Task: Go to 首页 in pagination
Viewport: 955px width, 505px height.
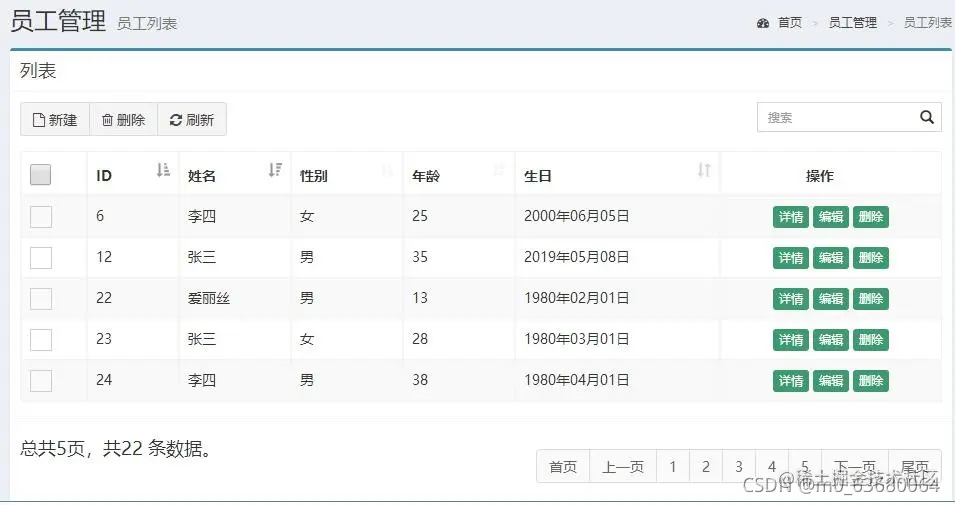Action: pos(563,467)
